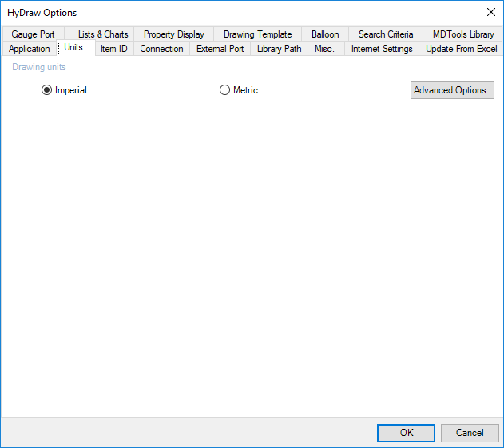Cancel the HyDraw Options dialog
The image size is (504, 448).
(470, 433)
